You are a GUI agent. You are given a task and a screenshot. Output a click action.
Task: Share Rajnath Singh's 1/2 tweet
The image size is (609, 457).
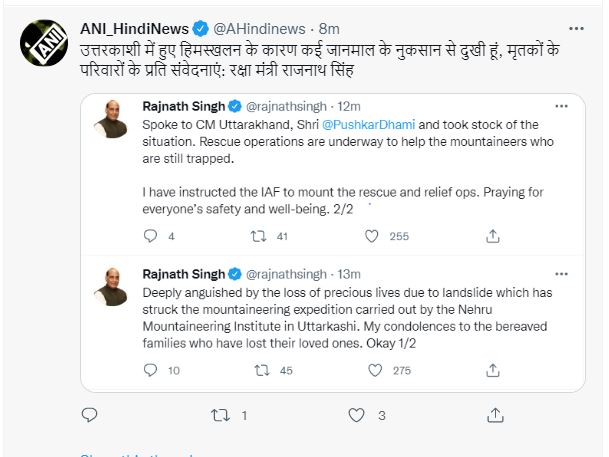click(492, 370)
